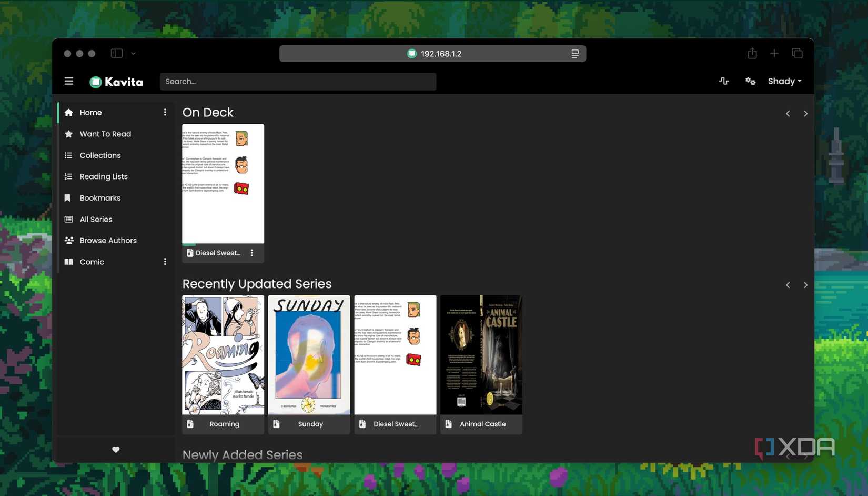Open On Deck section heading
This screenshot has width=868, height=496.
coord(208,113)
